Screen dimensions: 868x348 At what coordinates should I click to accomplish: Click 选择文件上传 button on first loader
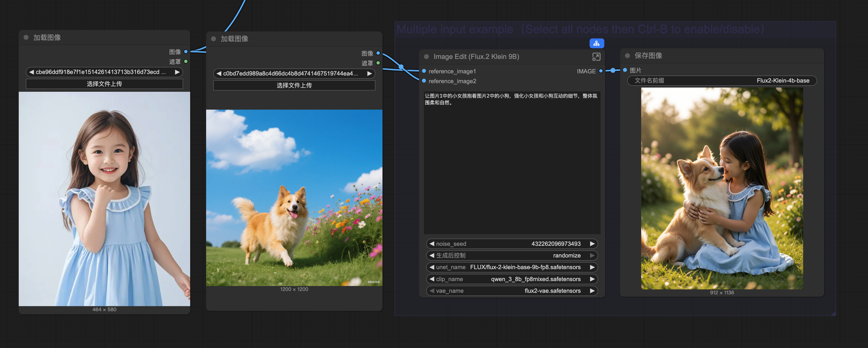104,84
